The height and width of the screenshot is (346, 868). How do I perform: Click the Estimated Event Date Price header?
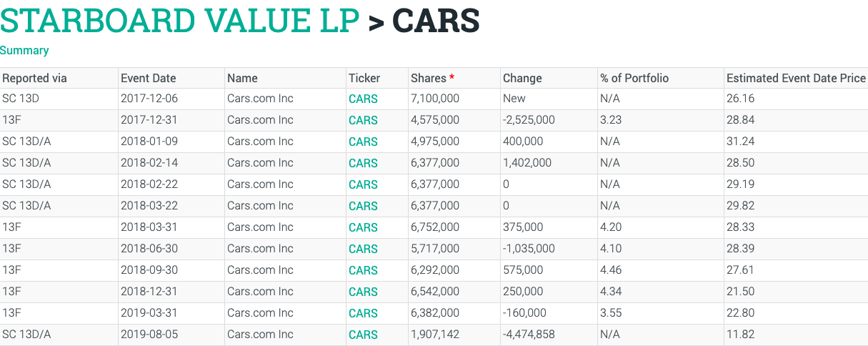click(796, 78)
